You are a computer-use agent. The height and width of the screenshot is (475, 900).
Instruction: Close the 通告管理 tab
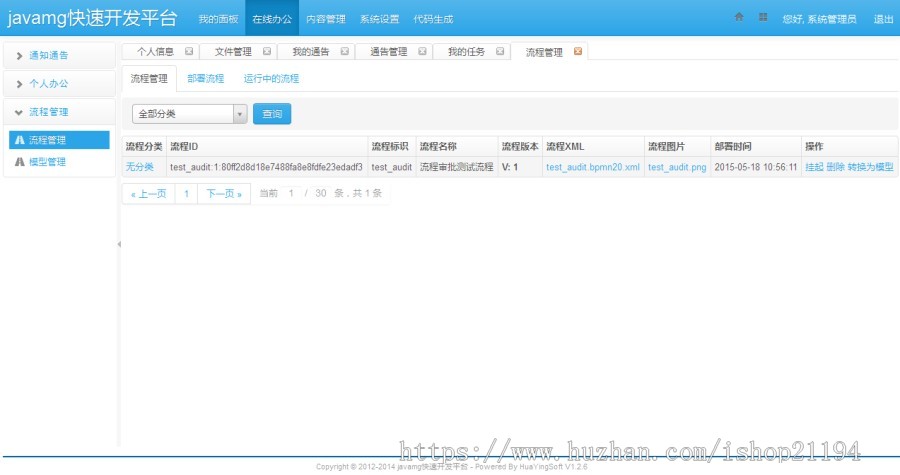(x=422, y=51)
